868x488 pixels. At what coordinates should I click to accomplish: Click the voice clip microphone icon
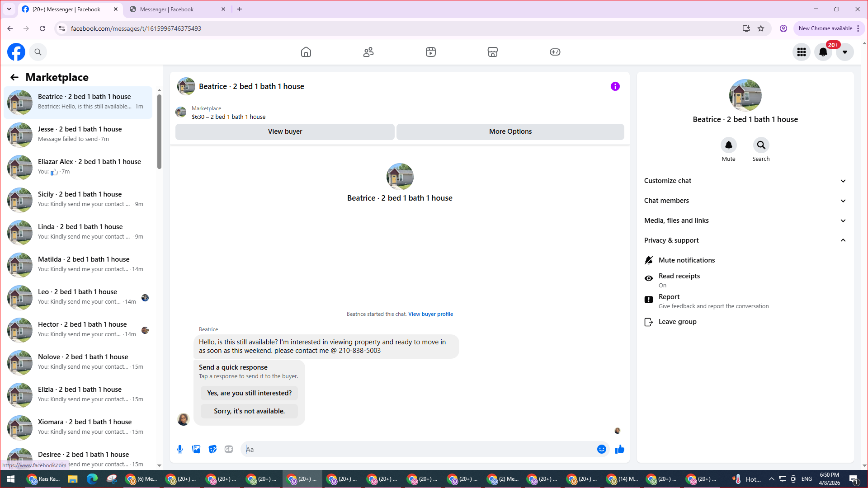tap(180, 449)
